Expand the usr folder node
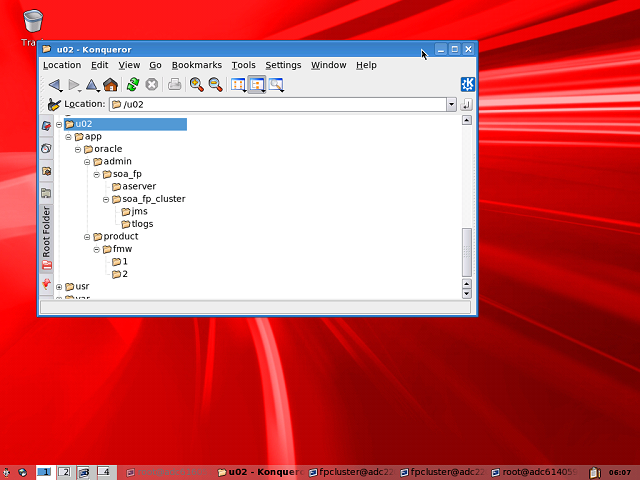The width and height of the screenshot is (640, 480). [59, 287]
